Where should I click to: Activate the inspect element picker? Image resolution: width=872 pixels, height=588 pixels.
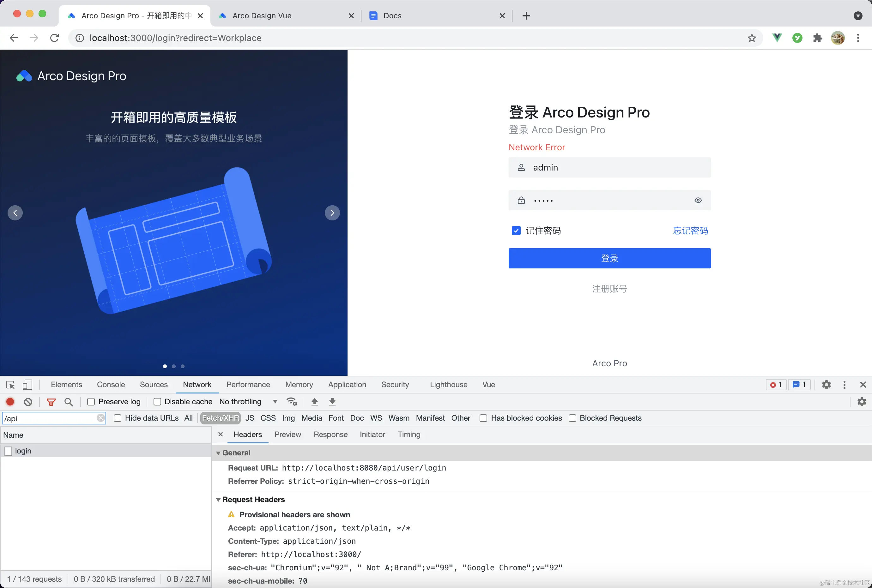[10, 385]
